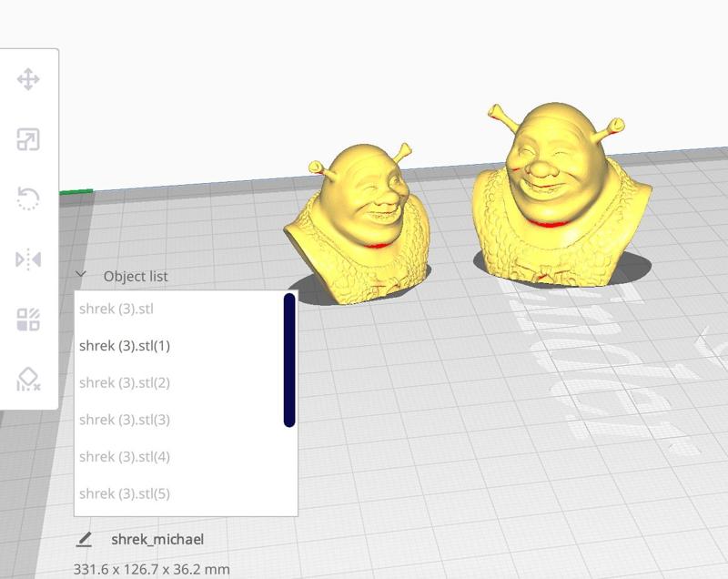The image size is (728, 579).
Task: Click the 331.6 x 126.7 x 36.2 mm dimensions
Action: pyautogui.click(x=151, y=569)
